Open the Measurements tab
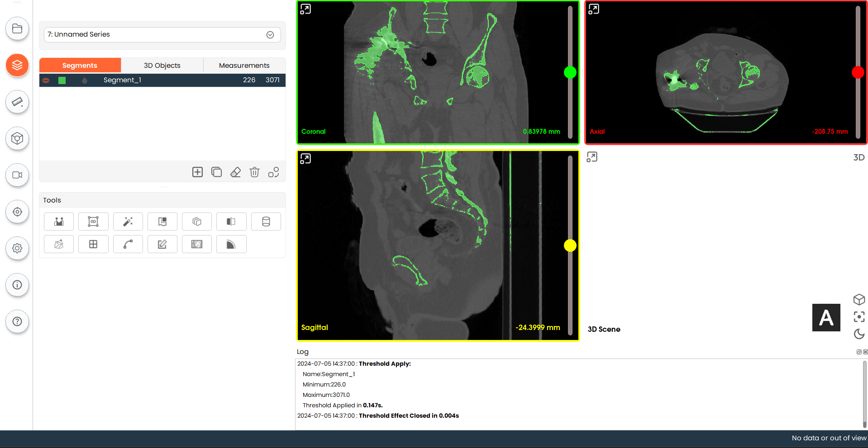 tap(244, 66)
